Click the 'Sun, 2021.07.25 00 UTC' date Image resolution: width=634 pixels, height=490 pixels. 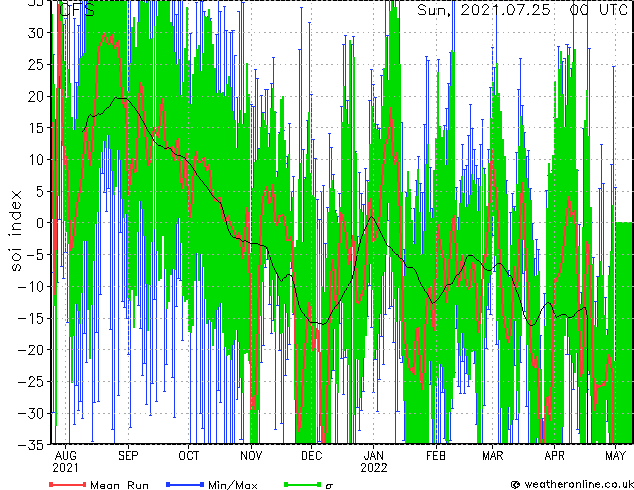(x=522, y=10)
